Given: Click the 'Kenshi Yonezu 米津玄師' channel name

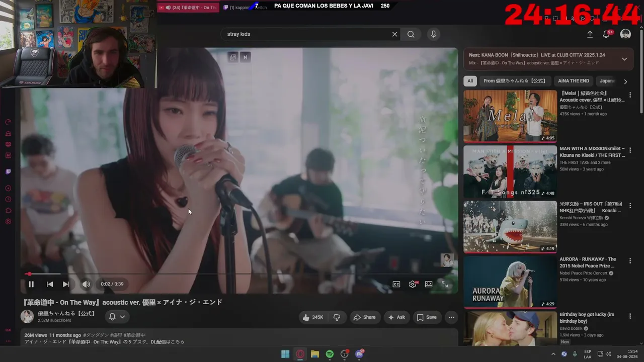Looking at the screenshot, I should tap(581, 218).
